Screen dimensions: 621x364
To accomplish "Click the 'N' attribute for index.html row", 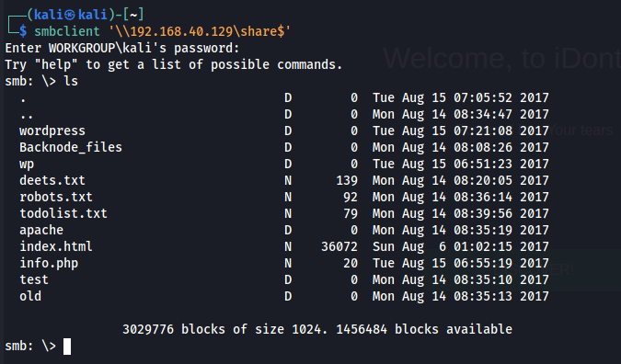I will tap(288, 246).
